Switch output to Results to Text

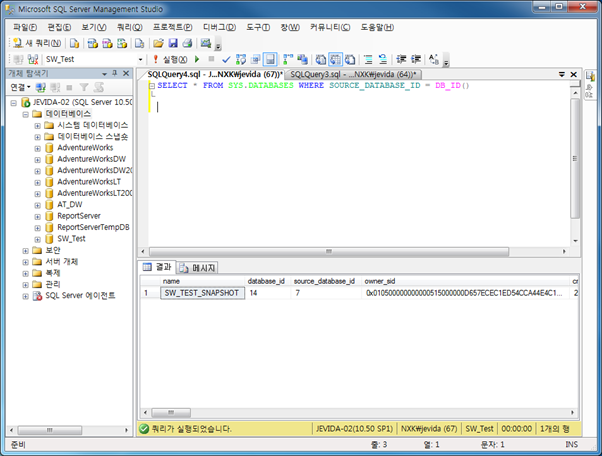pyautogui.click(x=321, y=59)
